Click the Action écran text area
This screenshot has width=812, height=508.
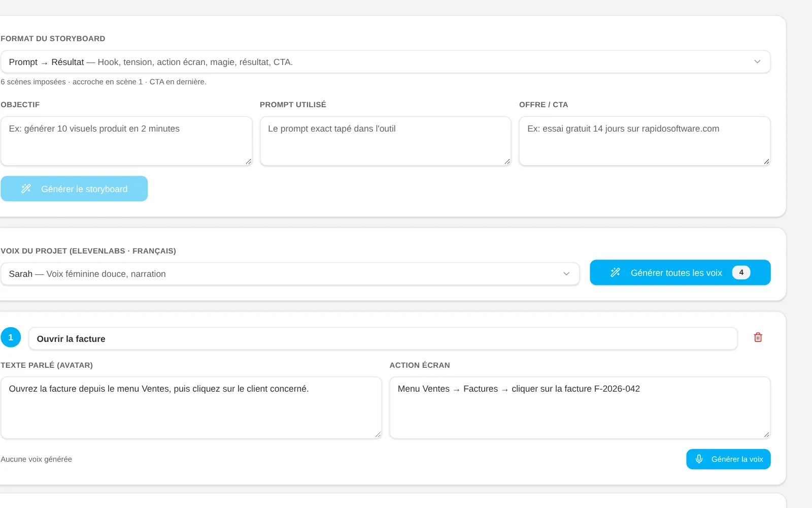pos(580,407)
